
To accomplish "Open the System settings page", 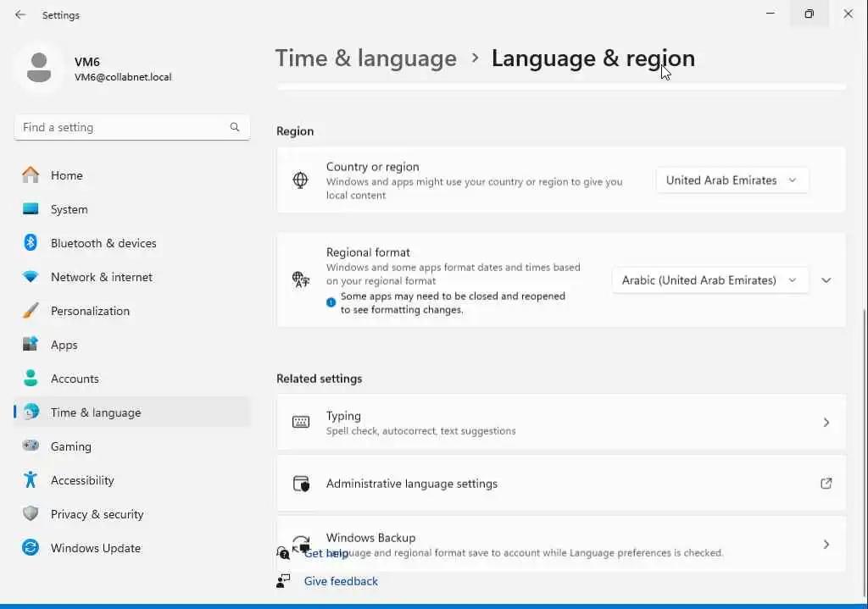I will coord(131,209).
